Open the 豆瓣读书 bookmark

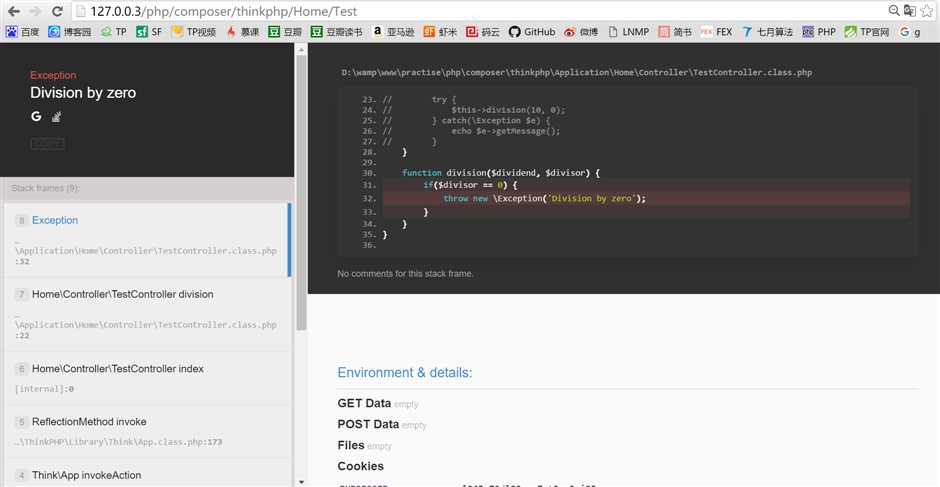pos(336,32)
